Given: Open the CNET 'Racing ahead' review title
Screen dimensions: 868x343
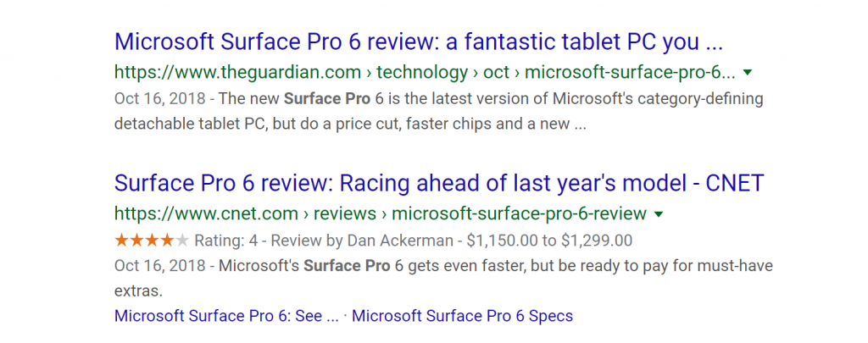Looking at the screenshot, I should click(x=439, y=183).
